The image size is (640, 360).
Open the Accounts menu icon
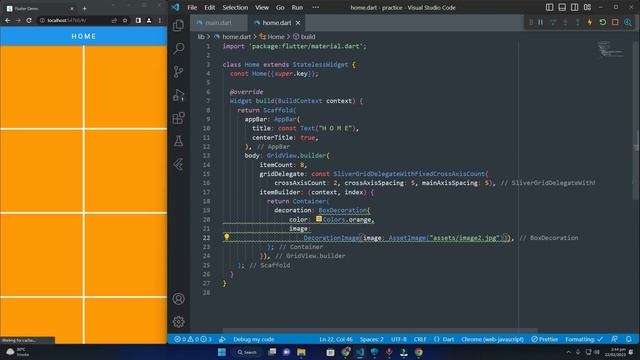pyautogui.click(x=178, y=299)
